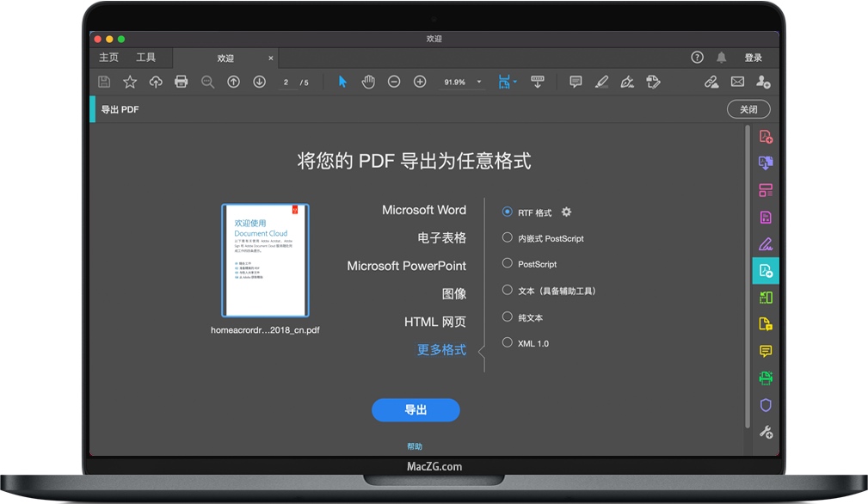Image resolution: width=868 pixels, height=504 pixels.
Task: Send file by email envelope icon
Action: click(x=737, y=82)
